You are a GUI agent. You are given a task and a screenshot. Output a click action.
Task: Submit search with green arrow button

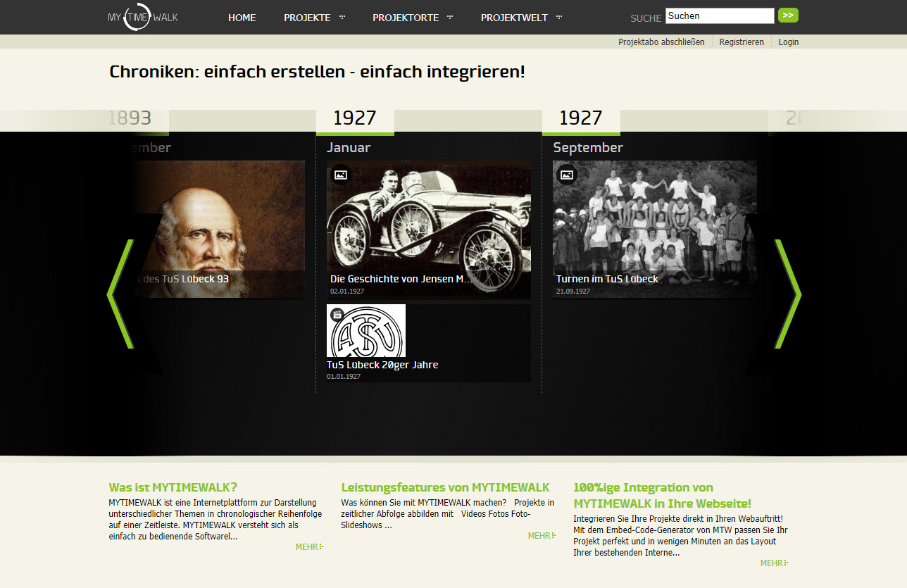(x=788, y=15)
